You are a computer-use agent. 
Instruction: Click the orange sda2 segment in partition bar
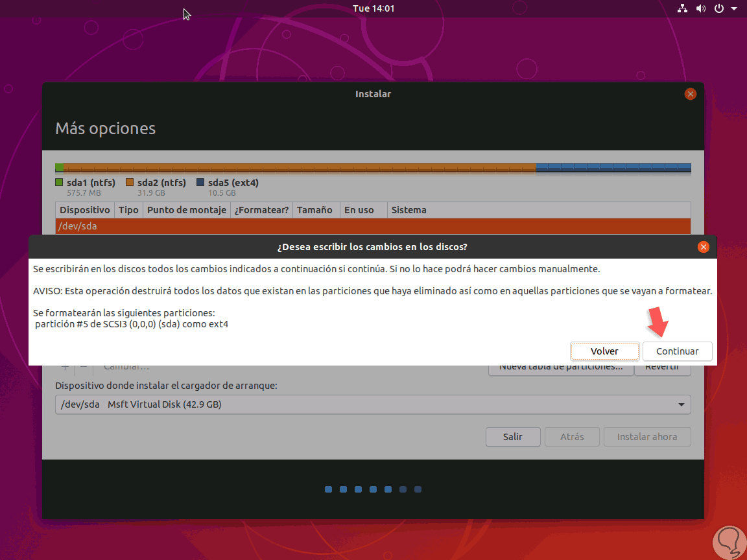[x=300, y=167]
